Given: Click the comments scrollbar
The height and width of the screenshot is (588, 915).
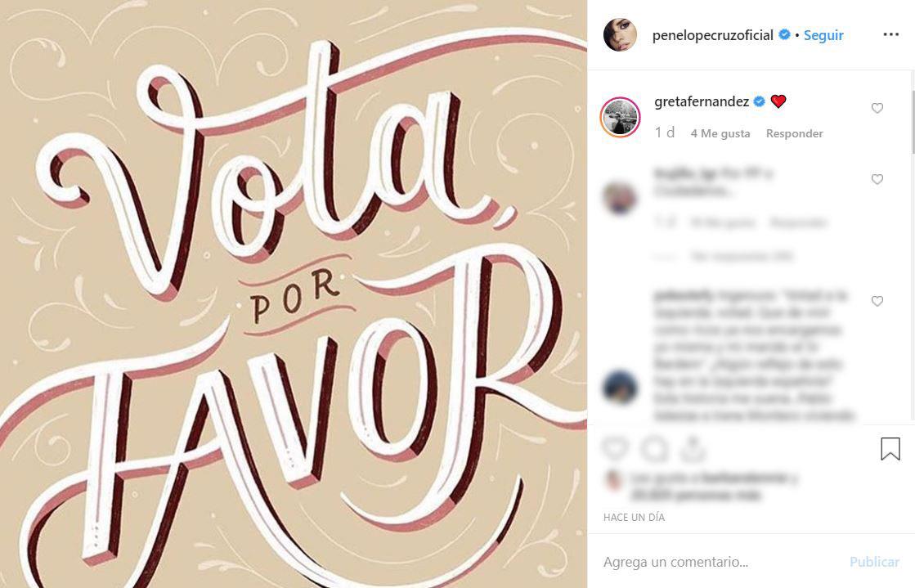Looking at the screenshot, I should click(912, 122).
